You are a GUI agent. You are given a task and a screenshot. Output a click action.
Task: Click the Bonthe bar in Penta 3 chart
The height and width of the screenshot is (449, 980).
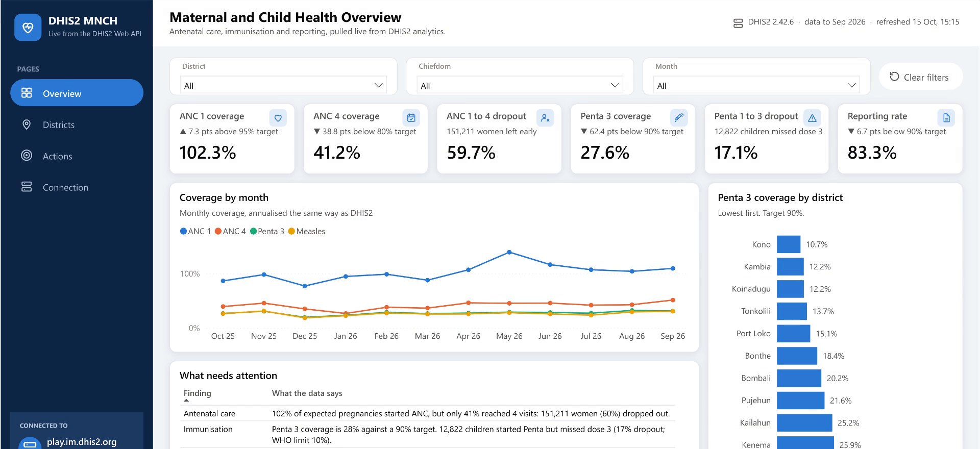[797, 356]
